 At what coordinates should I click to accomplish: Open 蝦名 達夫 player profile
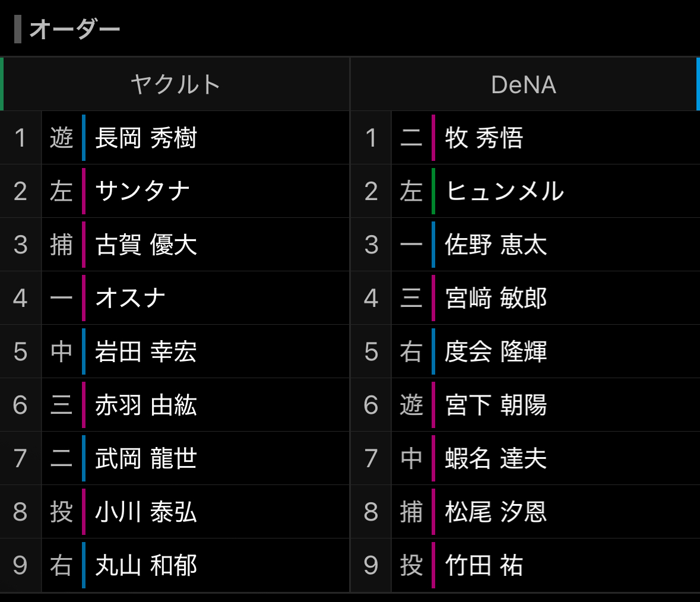pyautogui.click(x=496, y=458)
